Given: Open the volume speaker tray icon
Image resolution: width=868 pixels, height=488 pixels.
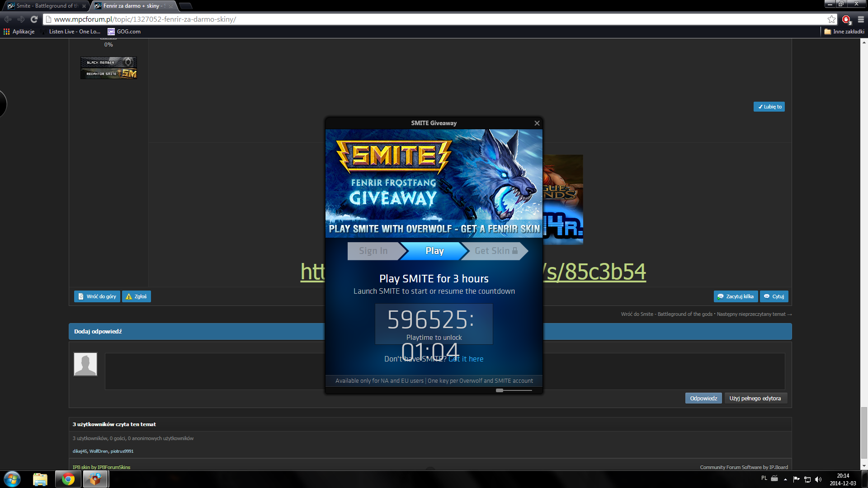Looking at the screenshot, I should tap(818, 479).
